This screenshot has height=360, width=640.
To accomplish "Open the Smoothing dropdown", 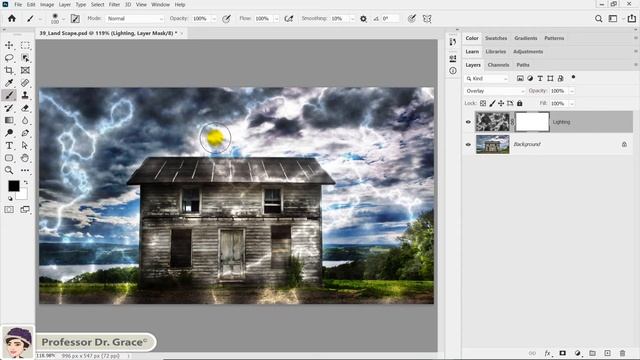I will point(352,19).
